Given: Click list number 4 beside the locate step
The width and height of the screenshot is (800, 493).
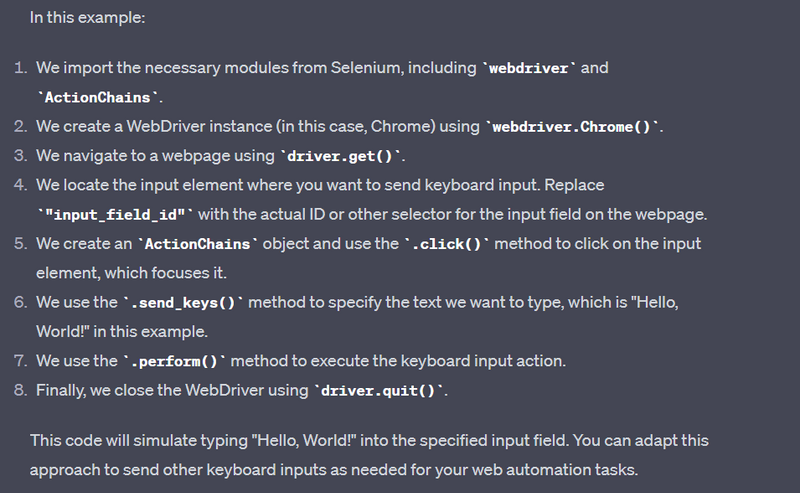Looking at the screenshot, I should (x=21, y=186).
